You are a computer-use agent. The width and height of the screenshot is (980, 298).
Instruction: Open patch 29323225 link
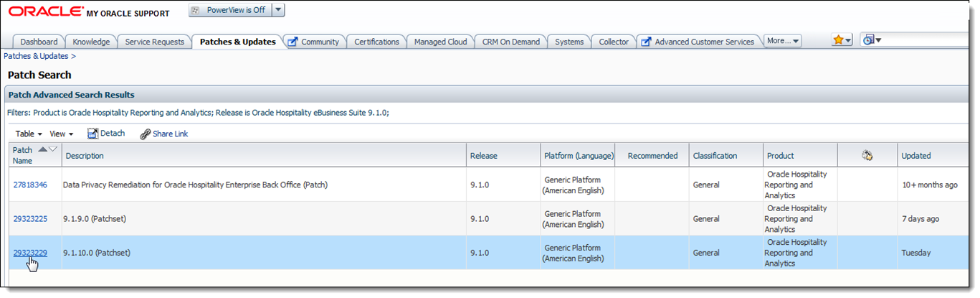coord(30,219)
